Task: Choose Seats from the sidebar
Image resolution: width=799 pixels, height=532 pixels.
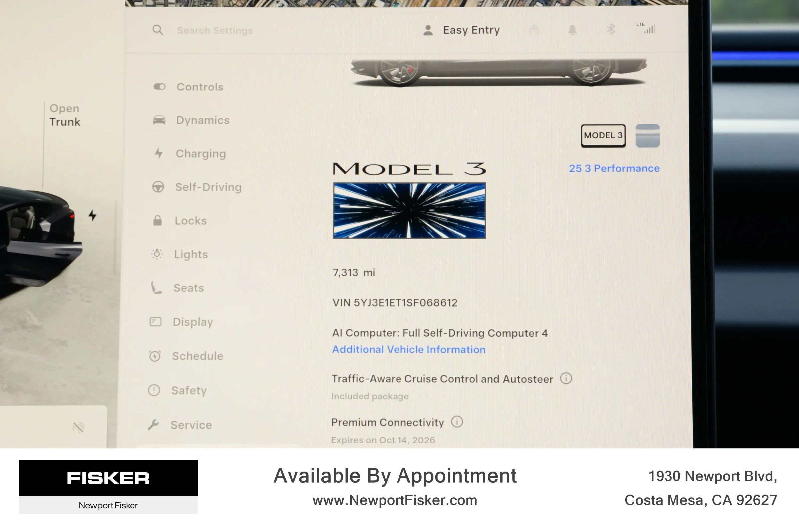Action: 177,288
